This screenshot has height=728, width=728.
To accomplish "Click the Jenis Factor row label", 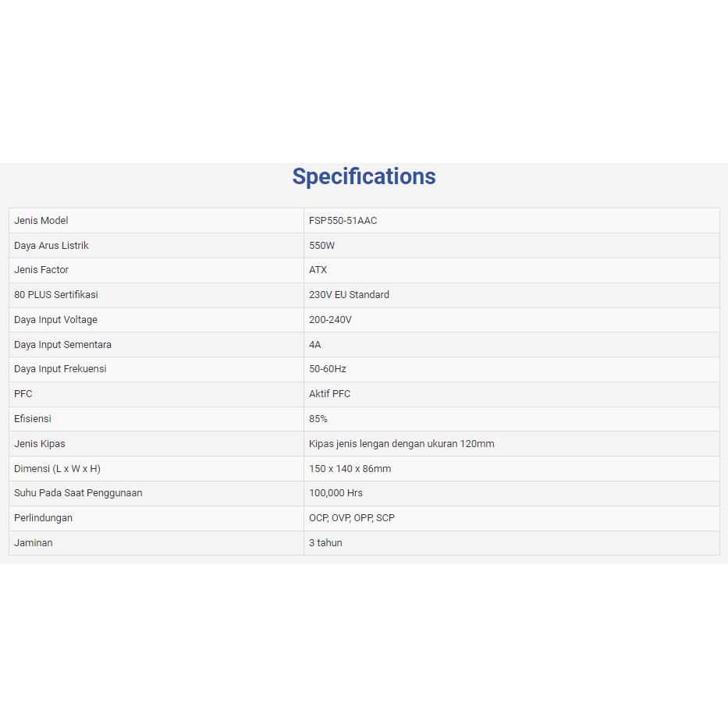I will (x=41, y=270).
